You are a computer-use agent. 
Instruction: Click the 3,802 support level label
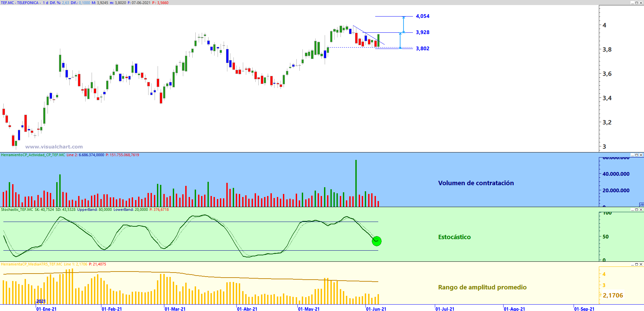[x=423, y=49]
